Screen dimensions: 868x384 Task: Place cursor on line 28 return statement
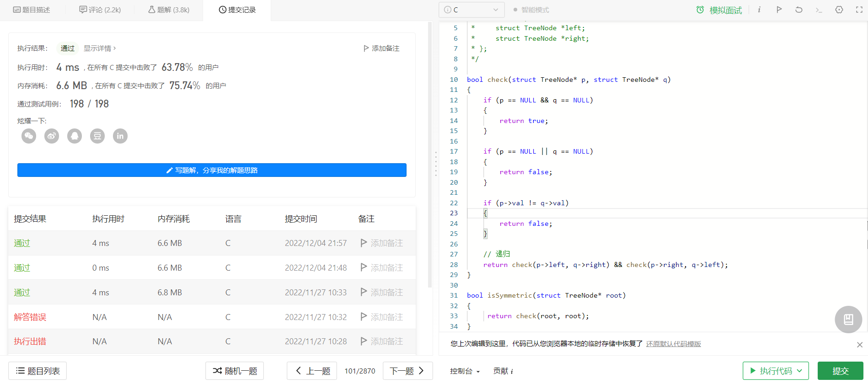pos(605,265)
